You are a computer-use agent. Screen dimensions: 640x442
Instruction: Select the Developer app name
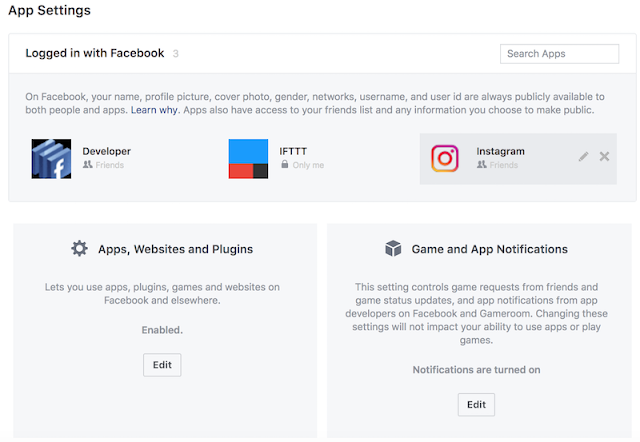click(107, 151)
